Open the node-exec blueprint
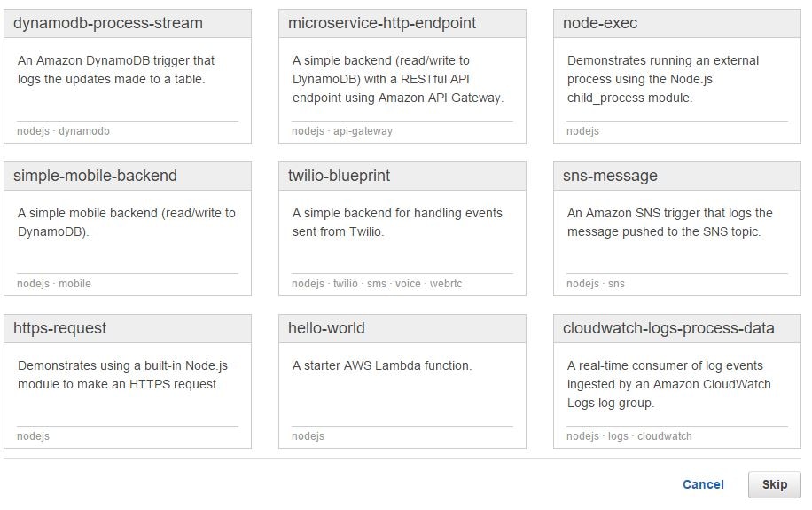Viewport: 812px width, 510px height. click(600, 24)
